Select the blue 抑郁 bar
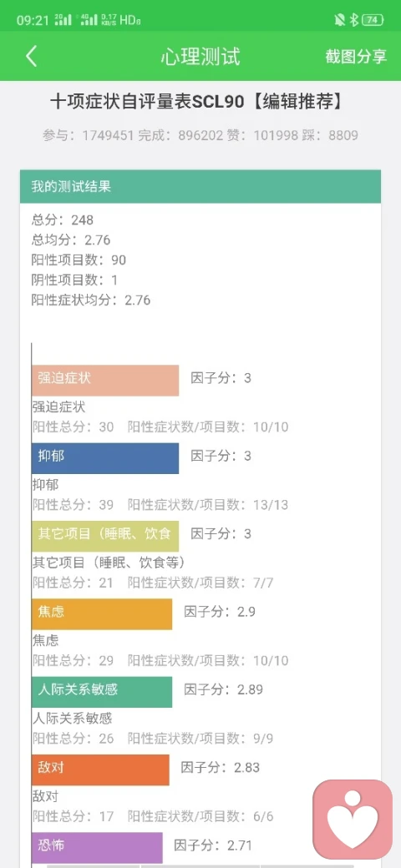401x868 pixels. tap(105, 458)
